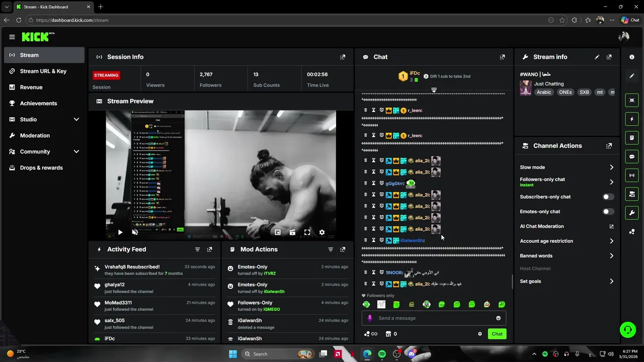Open Banned words settings
644x362 pixels.
coord(611,256)
